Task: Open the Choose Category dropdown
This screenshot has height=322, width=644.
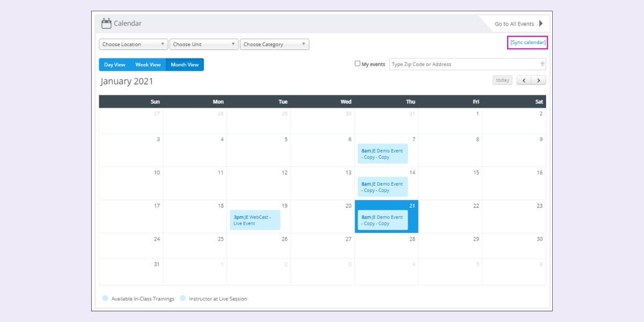Action: pos(274,44)
